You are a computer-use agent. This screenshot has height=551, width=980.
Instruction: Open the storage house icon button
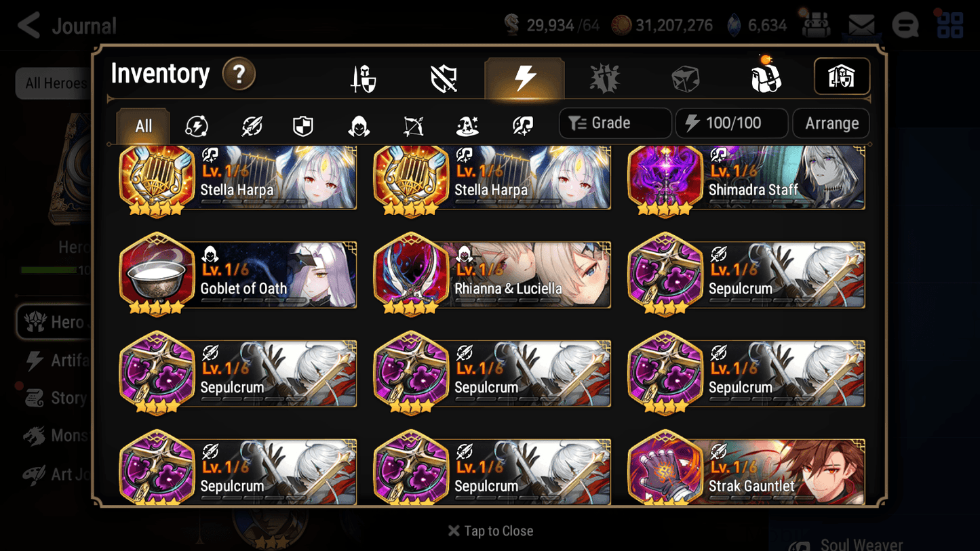842,76
